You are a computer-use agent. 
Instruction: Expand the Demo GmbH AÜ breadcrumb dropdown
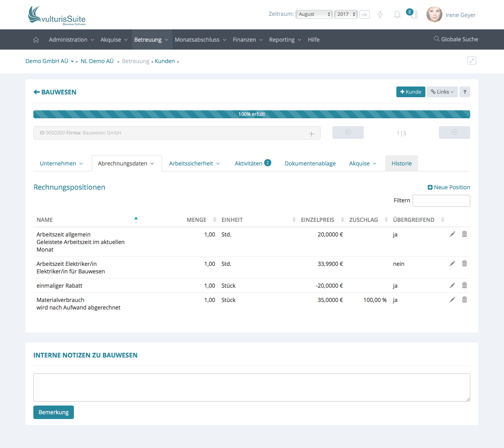pos(72,62)
